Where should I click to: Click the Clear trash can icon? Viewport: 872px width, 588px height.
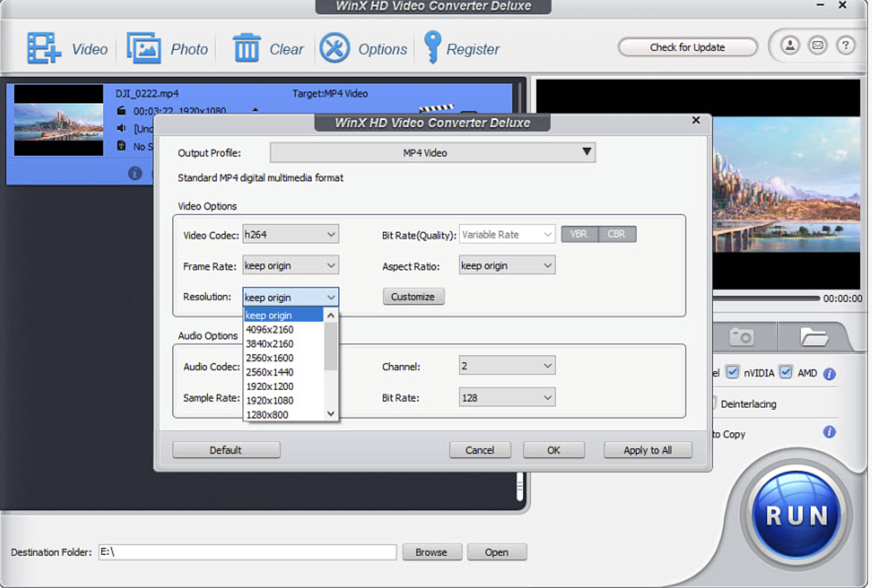click(x=246, y=48)
